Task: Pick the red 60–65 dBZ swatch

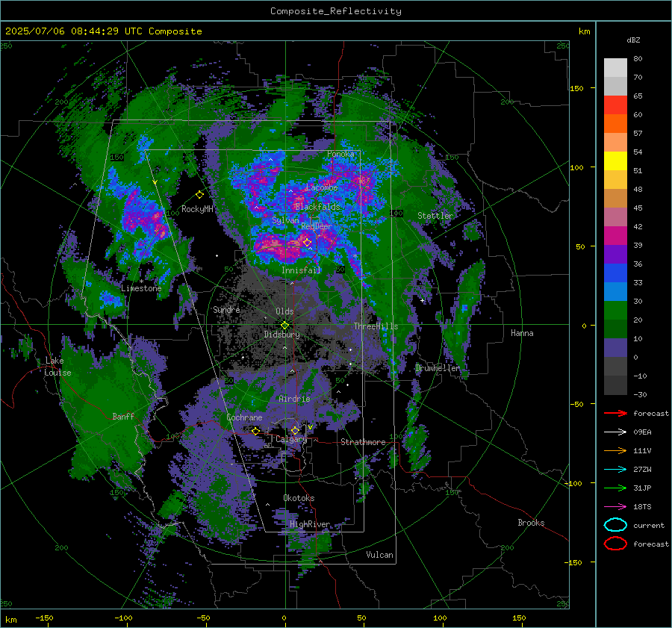Action: [615, 105]
